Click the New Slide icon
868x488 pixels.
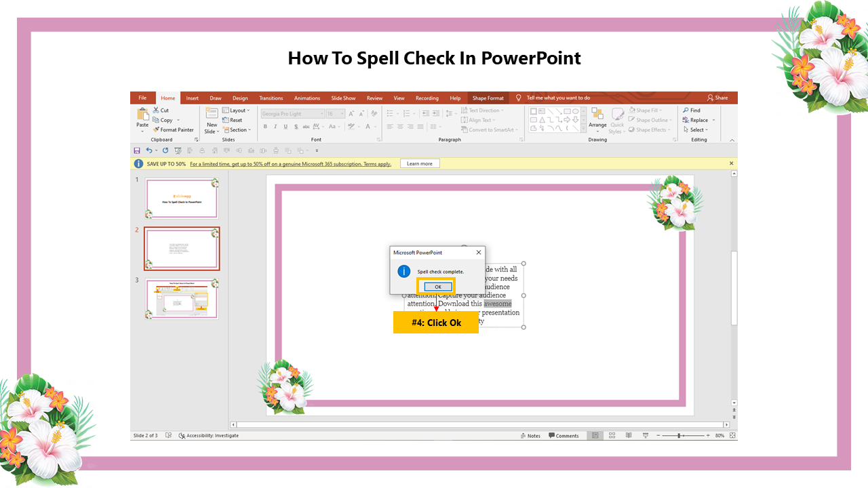(x=212, y=114)
